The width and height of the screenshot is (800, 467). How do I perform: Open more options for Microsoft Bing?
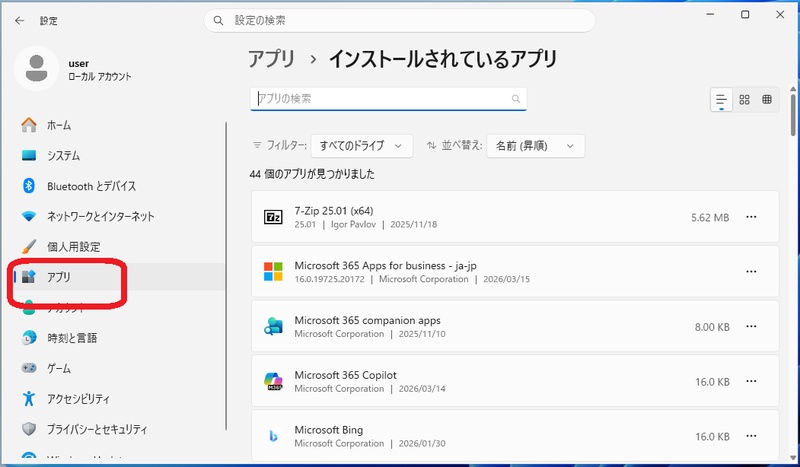coord(751,436)
